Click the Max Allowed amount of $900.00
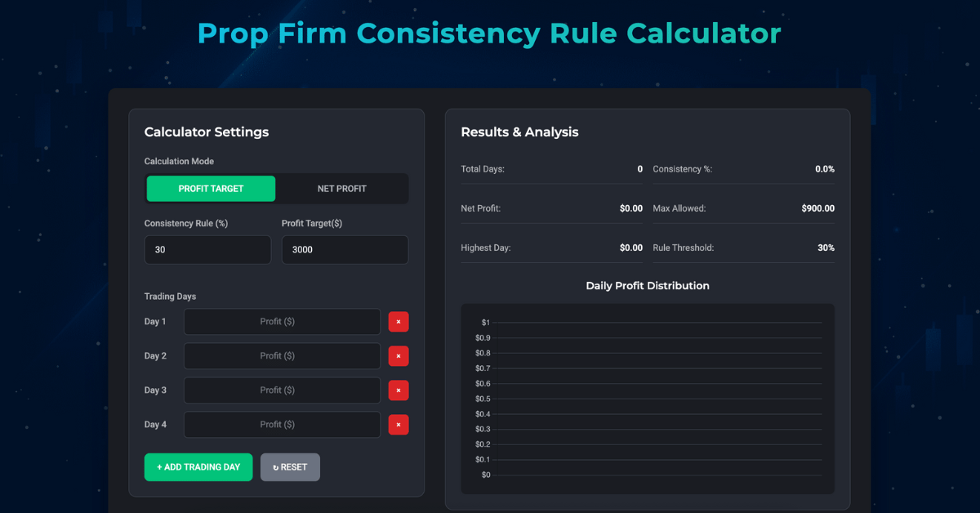Screen dimensions: 980x513 (x=817, y=207)
